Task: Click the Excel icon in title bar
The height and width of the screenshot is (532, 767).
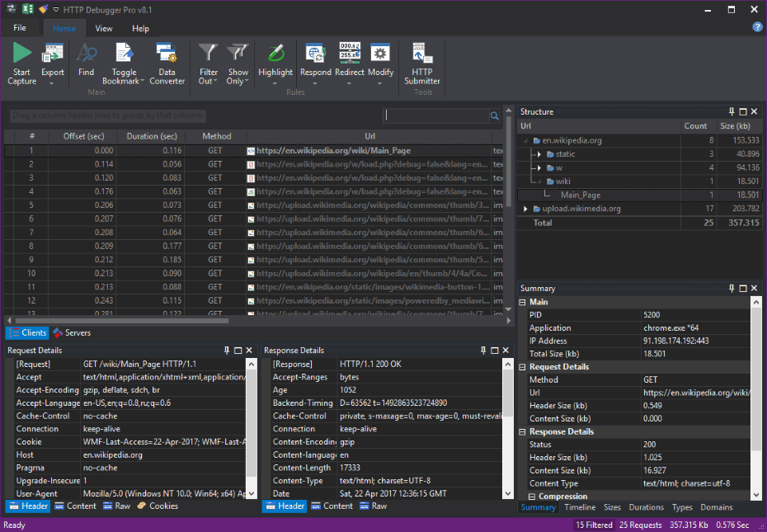Action: coord(28,9)
